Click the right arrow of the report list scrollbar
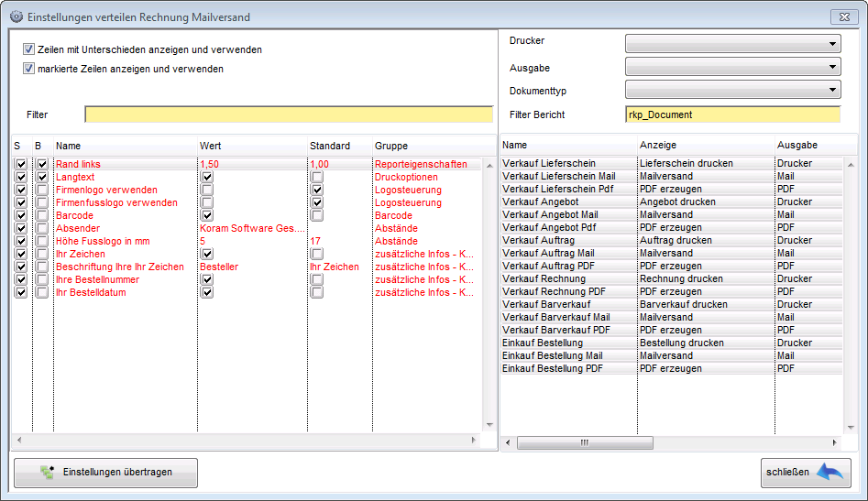This screenshot has width=868, height=501. point(835,443)
